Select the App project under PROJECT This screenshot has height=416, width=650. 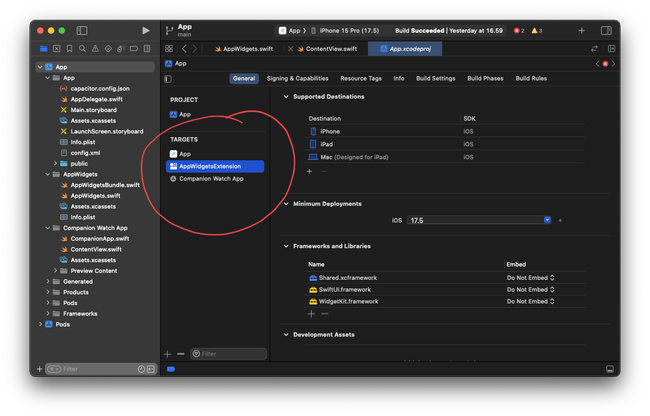[181, 114]
